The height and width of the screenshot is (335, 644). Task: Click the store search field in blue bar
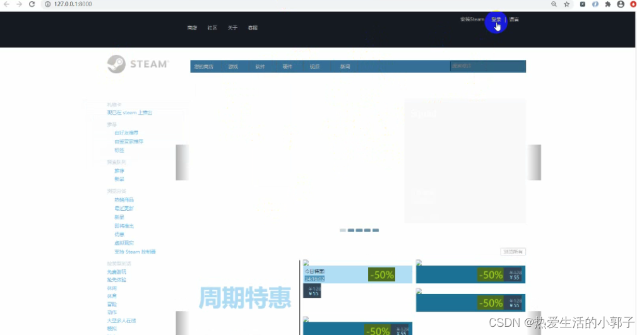487,66
